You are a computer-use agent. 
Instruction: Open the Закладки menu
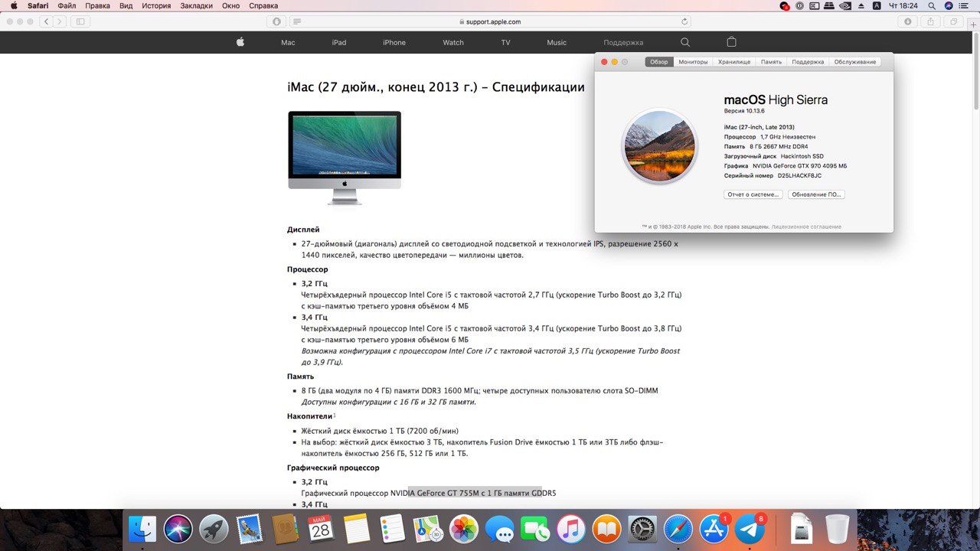197,5
